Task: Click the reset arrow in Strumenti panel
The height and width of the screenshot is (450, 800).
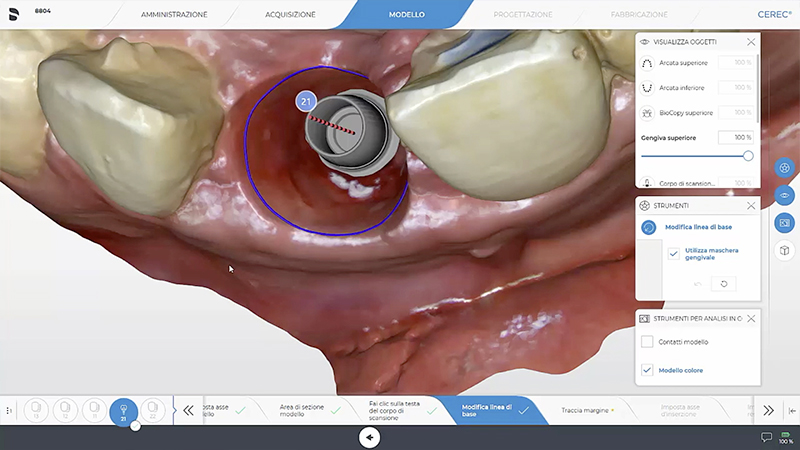Action: click(x=722, y=284)
